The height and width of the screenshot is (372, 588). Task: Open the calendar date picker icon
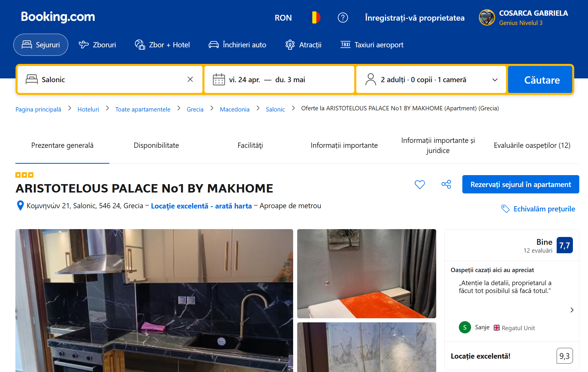(x=219, y=80)
